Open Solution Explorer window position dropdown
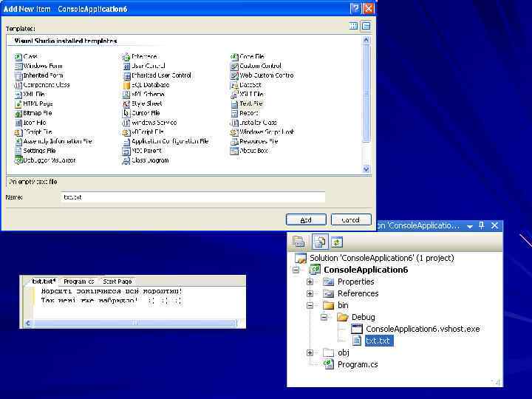Screen dimensions: 532x399 click(470, 226)
